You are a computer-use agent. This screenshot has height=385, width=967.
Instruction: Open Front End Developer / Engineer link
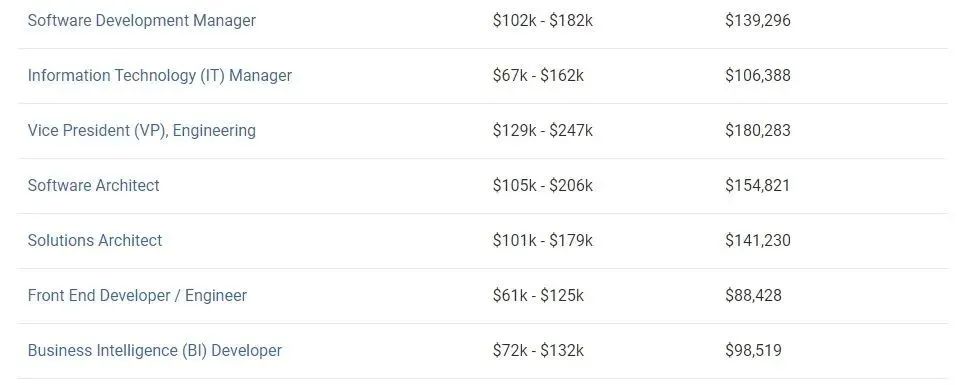tap(137, 296)
